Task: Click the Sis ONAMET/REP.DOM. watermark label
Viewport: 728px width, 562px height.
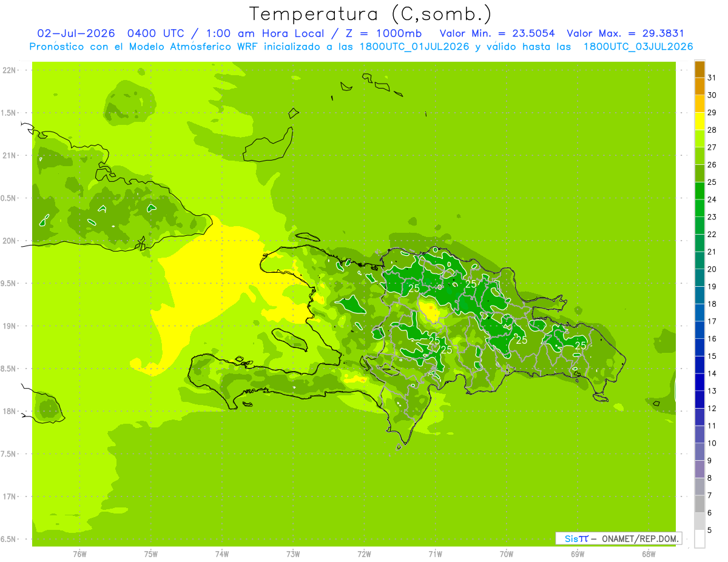Action: (x=619, y=538)
